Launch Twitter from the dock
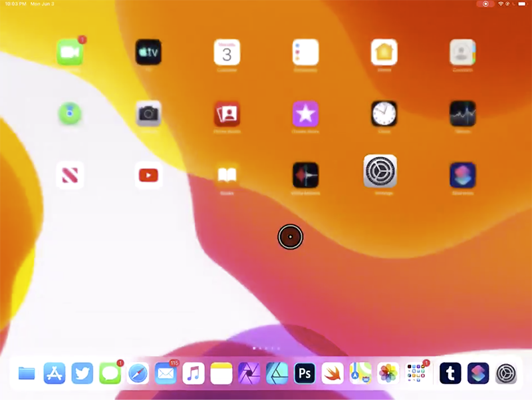This screenshot has height=400, width=532. [x=82, y=373]
